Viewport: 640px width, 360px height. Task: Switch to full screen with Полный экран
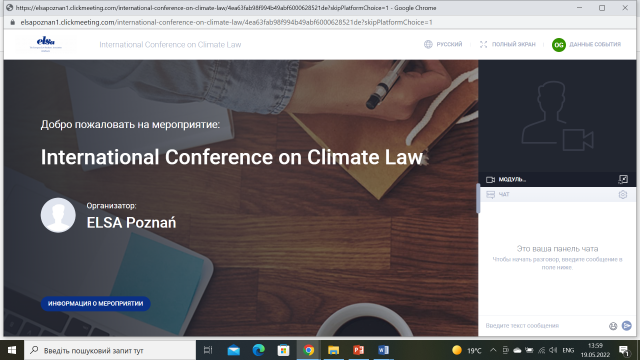click(x=507, y=44)
